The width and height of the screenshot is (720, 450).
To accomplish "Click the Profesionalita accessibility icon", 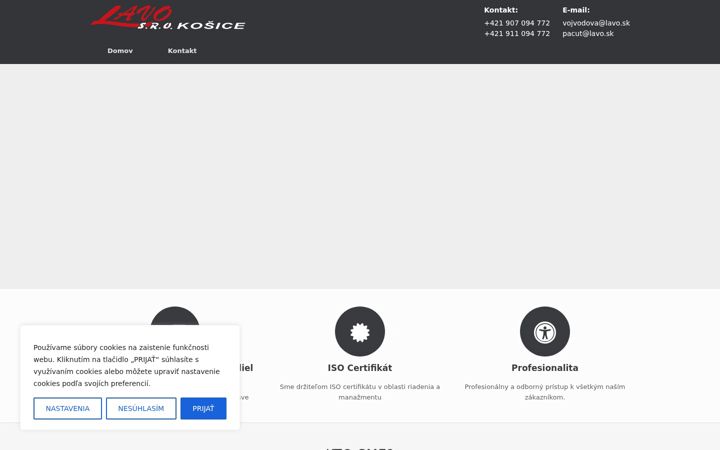I will (545, 332).
